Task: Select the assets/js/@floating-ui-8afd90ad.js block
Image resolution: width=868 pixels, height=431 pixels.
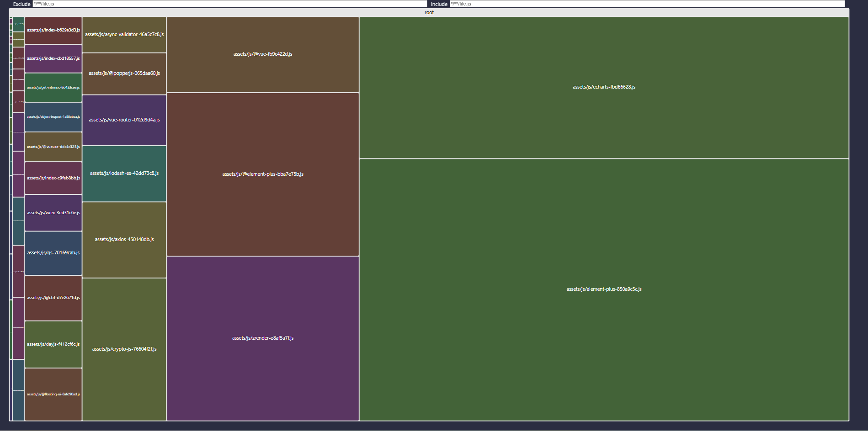Action: (53, 393)
